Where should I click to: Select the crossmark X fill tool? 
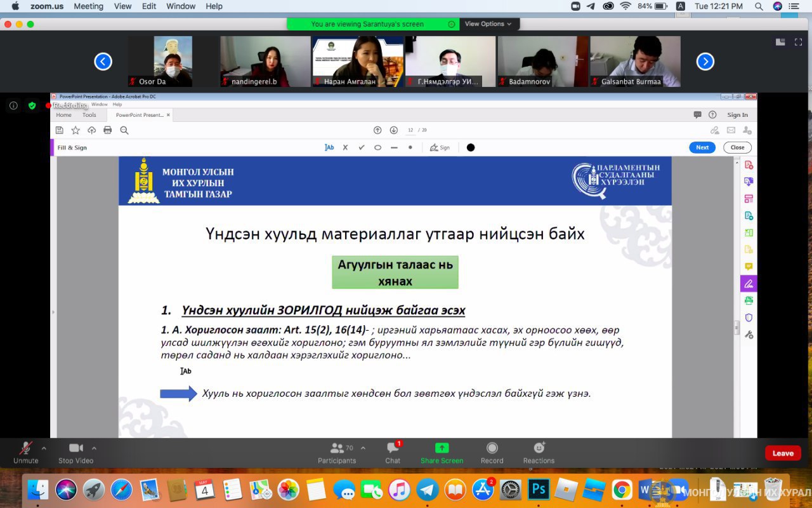tap(345, 147)
